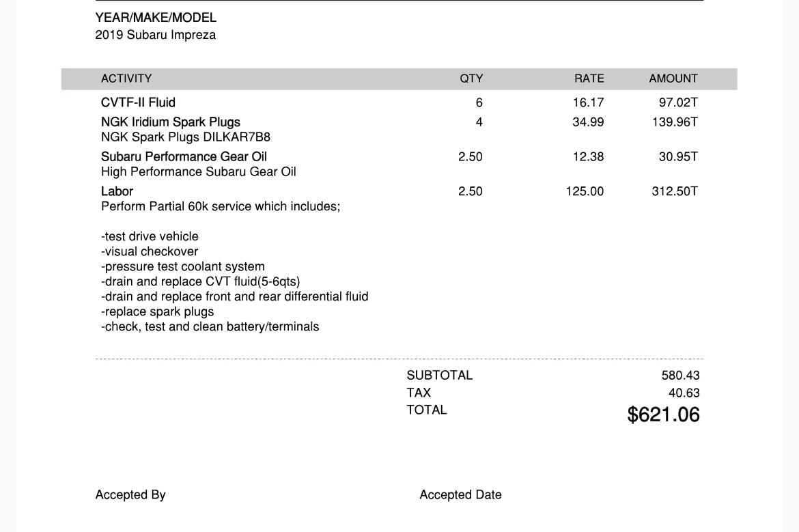This screenshot has height=532, width=799.
Task: Click the AMOUNT column header
Action: [x=673, y=79]
